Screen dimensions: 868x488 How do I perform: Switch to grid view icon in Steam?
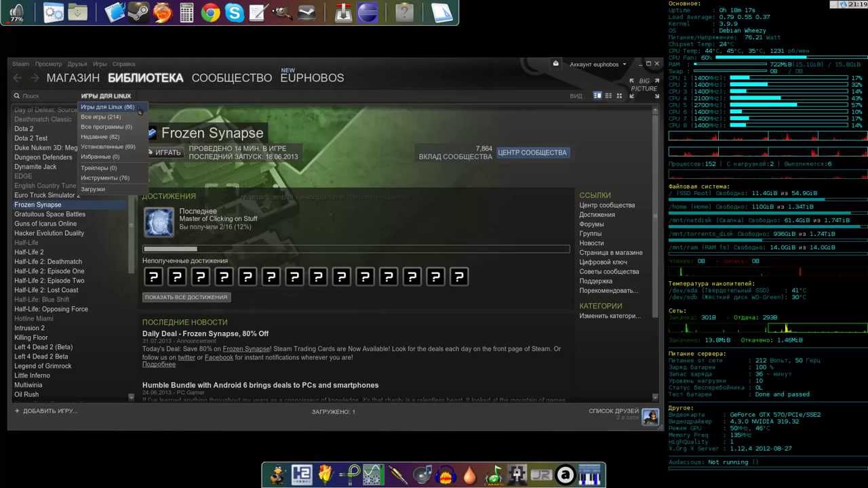[619, 96]
